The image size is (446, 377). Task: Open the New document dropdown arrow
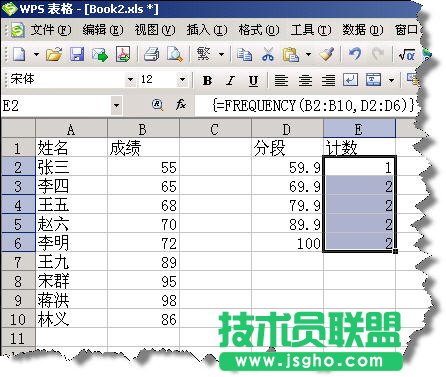[x=36, y=54]
